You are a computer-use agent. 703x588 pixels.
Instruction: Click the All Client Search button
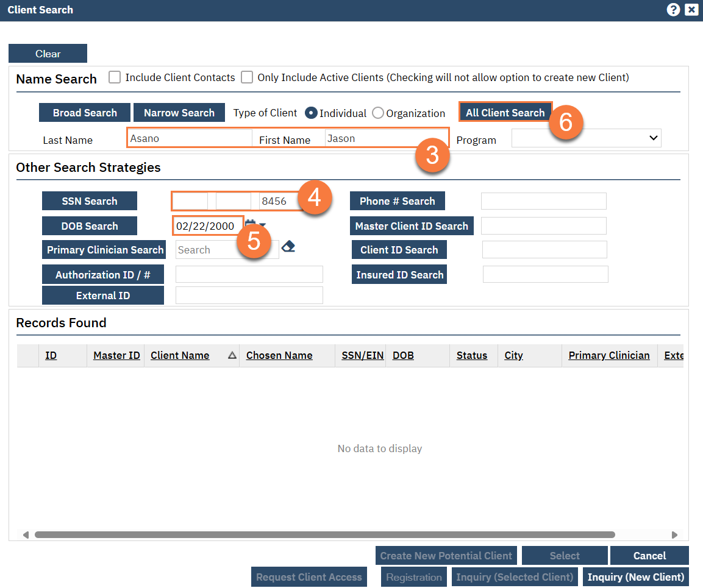click(x=505, y=113)
